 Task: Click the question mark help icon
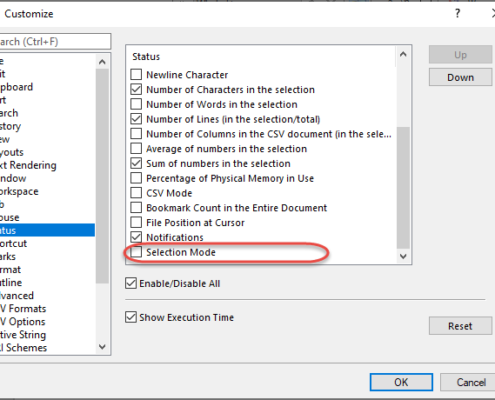click(x=457, y=14)
